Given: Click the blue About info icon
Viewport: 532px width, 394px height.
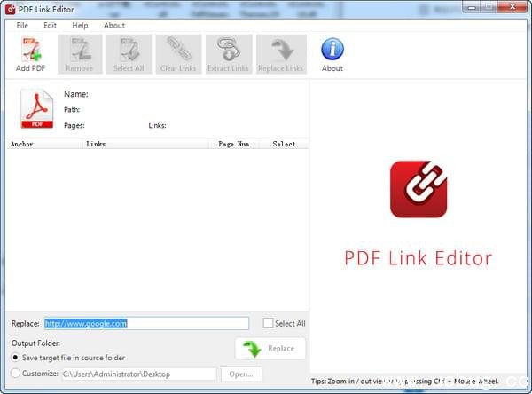Looking at the screenshot, I should (x=332, y=50).
